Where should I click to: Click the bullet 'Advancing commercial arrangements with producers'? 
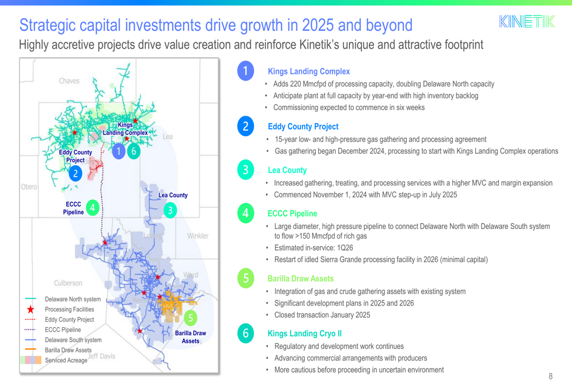(351, 358)
